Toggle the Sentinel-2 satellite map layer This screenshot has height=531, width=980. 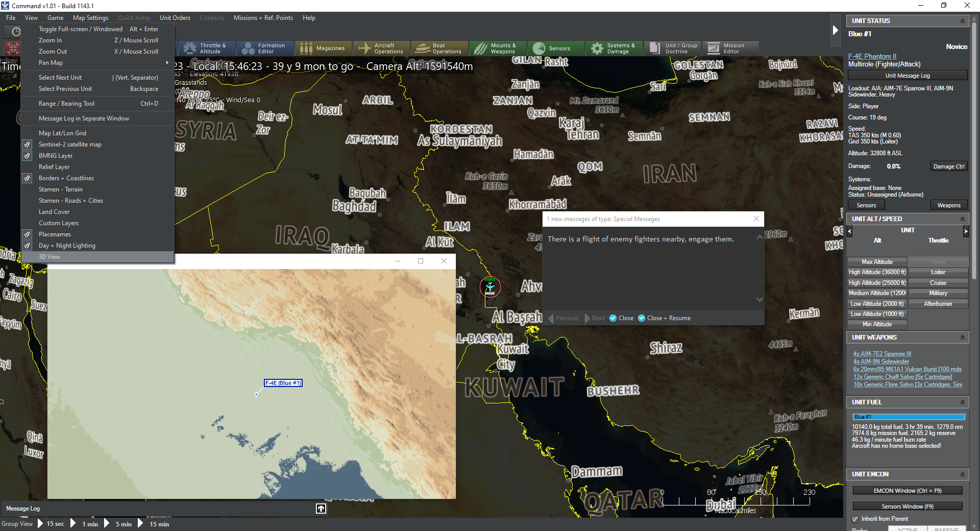[x=97, y=144]
